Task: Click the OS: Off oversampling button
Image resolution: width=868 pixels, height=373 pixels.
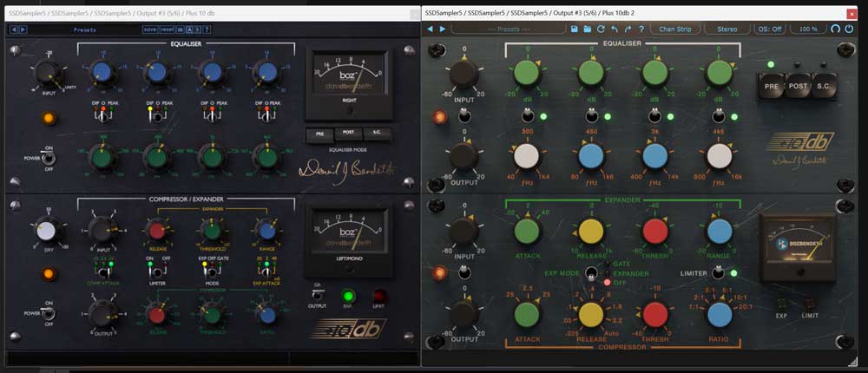Action: pos(769,29)
